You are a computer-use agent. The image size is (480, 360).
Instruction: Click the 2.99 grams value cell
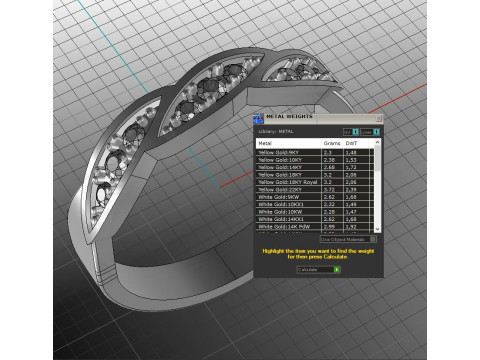(x=332, y=226)
